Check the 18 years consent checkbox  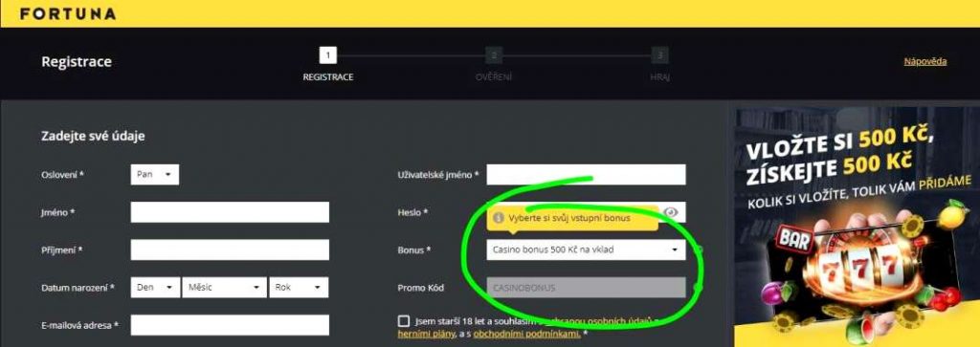pos(404,321)
